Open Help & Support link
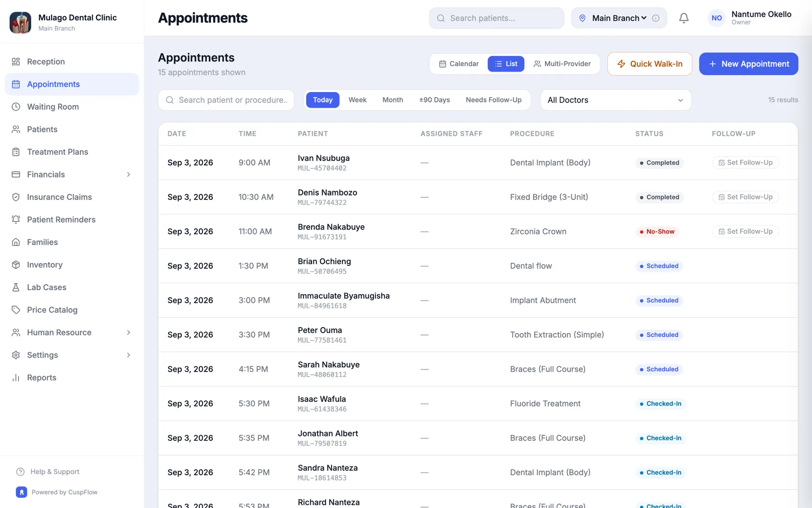Screen dimensions: 812x508 click(48, 471)
